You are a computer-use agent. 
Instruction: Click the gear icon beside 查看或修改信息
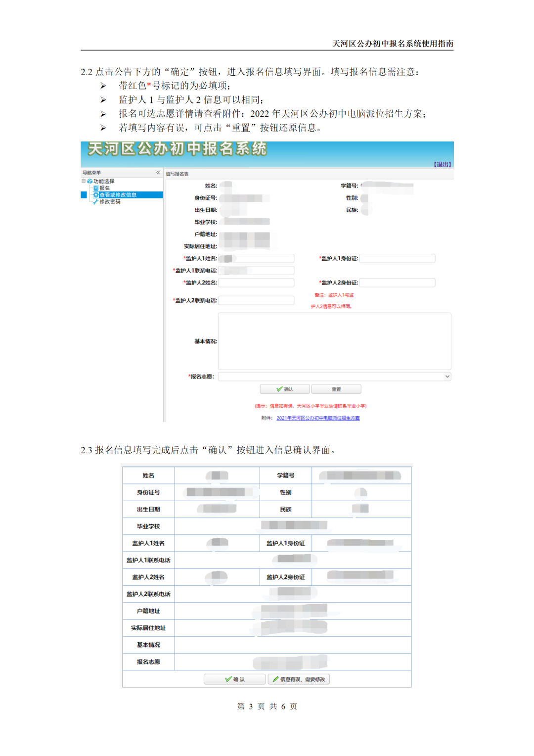click(96, 195)
